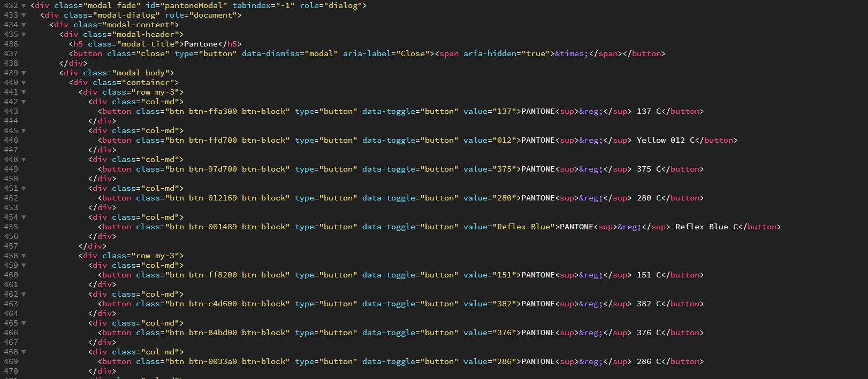This screenshot has height=379, width=868.
Task: Click the closing </div> tag on line 457
Action: (x=93, y=246)
